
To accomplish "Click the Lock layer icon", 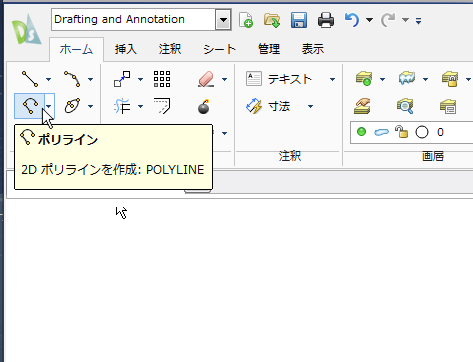I will (450, 79).
